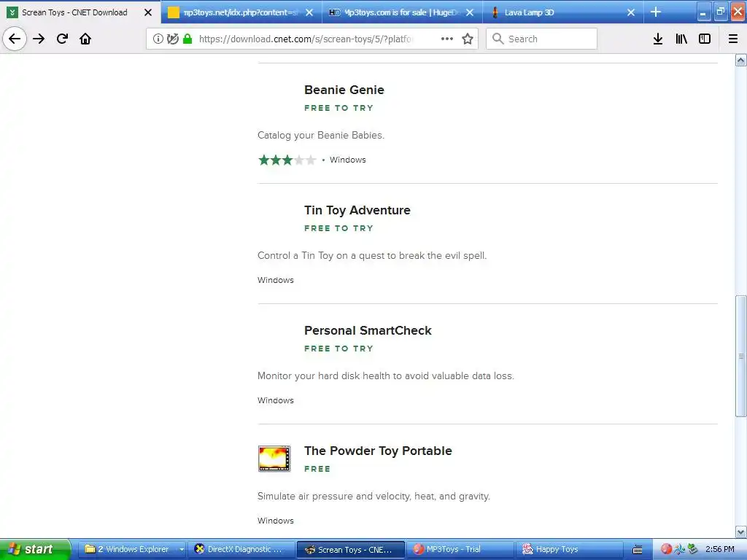Bookmark this page with the star
747x560 pixels.
468,39
